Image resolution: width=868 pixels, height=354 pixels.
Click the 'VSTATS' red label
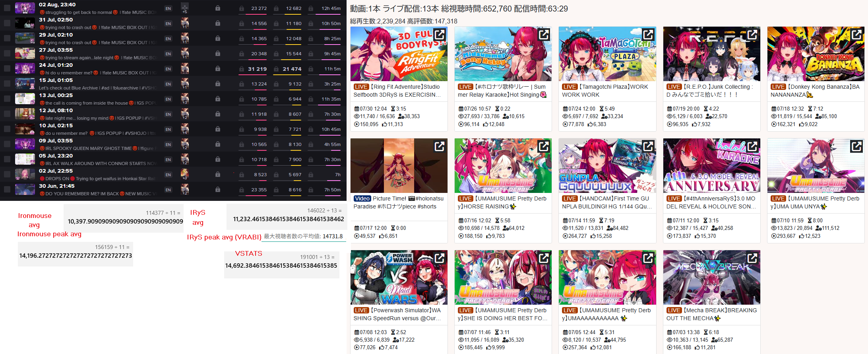click(x=249, y=253)
